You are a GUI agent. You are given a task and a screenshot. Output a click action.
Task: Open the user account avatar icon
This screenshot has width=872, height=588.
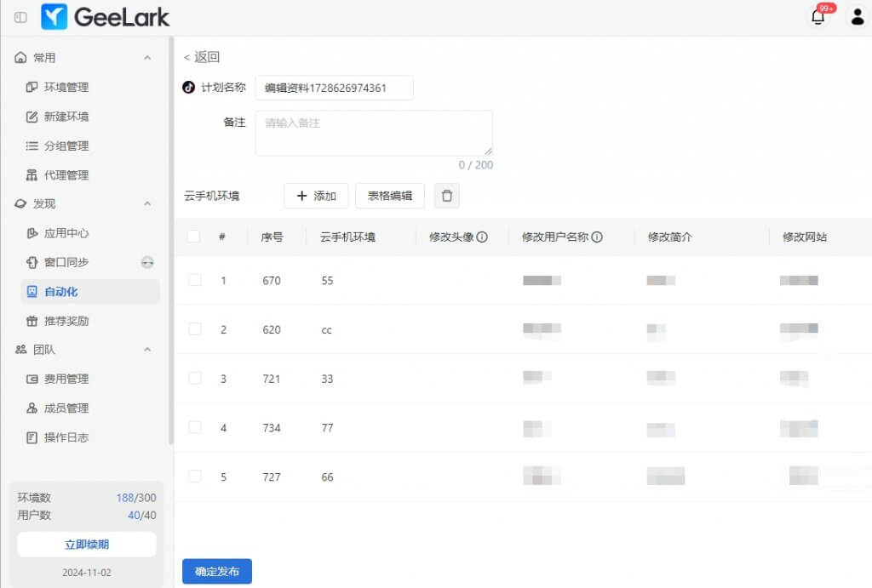click(x=857, y=17)
